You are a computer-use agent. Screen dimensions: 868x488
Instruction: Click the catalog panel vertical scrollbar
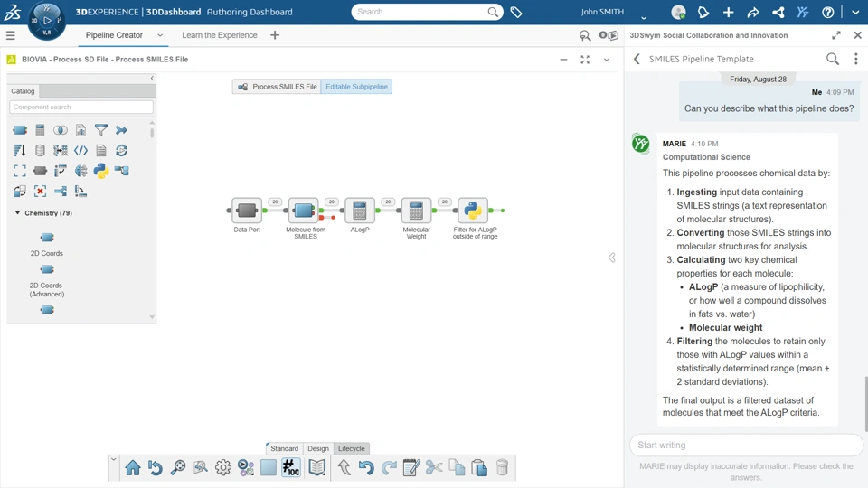coord(152,133)
